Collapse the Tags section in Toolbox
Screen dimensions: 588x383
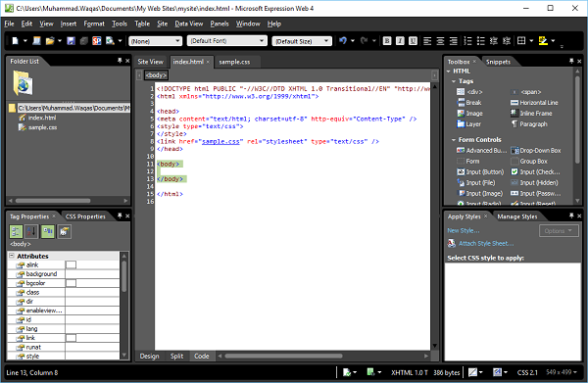click(x=454, y=81)
